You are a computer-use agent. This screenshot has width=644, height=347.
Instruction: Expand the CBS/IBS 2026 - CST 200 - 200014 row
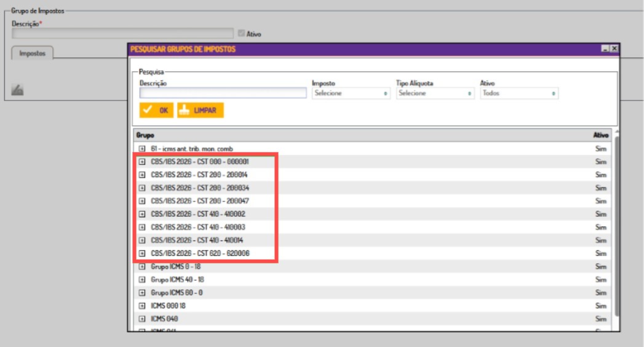coord(142,175)
